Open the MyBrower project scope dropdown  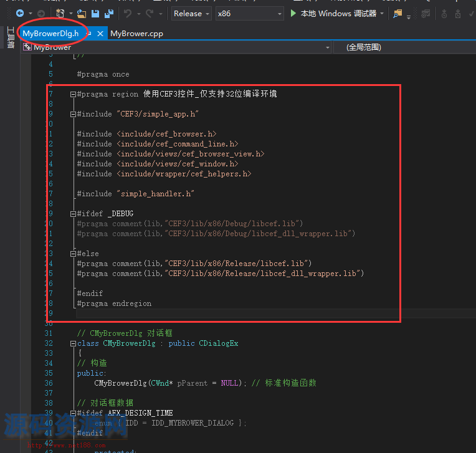[x=176, y=47]
